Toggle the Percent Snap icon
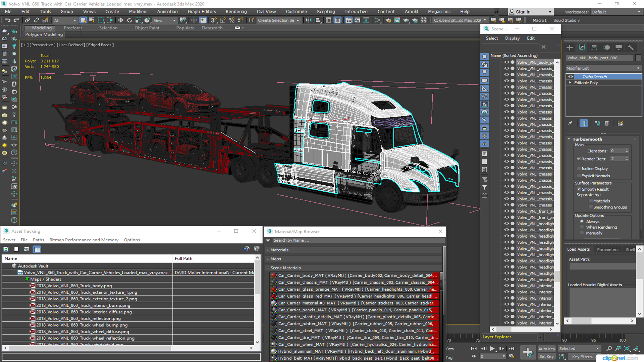This screenshot has width=644, height=362. click(x=231, y=20)
